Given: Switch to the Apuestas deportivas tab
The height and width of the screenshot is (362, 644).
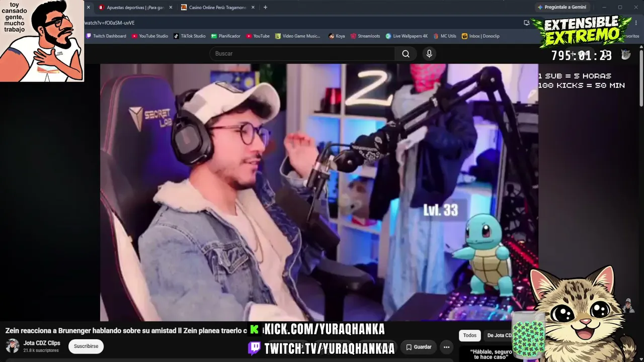Looking at the screenshot, I should [x=135, y=8].
